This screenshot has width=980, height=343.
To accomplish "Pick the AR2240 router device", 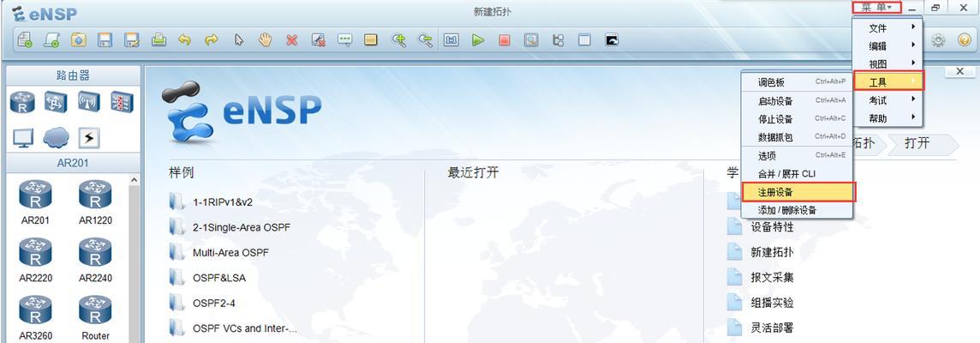I will (95, 260).
